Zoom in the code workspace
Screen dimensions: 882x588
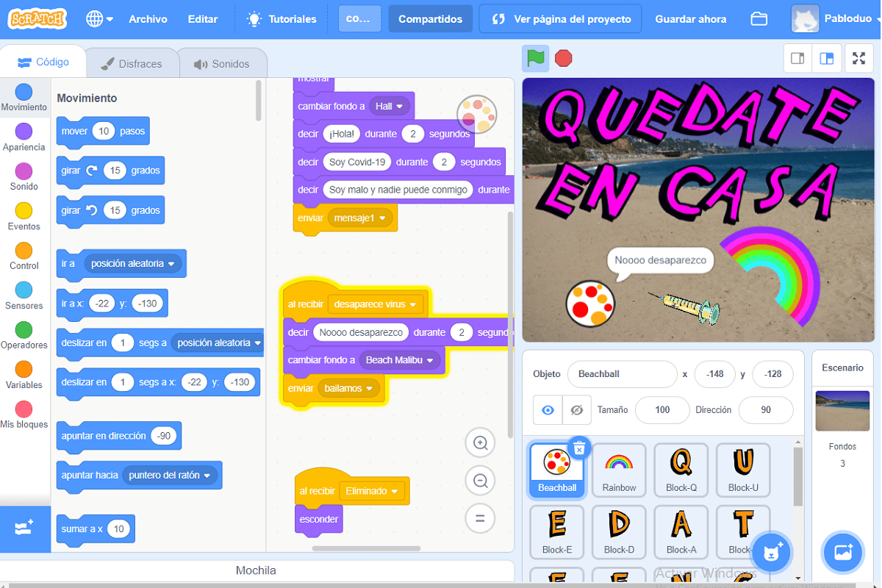click(x=481, y=442)
